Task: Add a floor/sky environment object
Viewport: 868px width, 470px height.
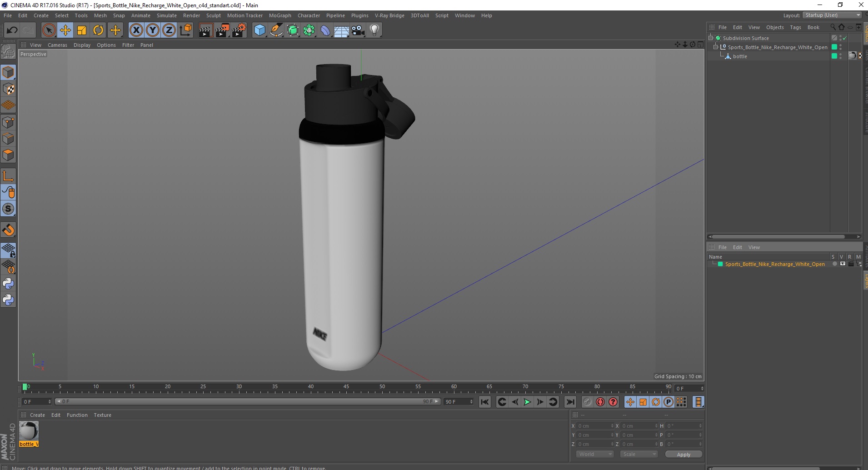Action: click(x=342, y=30)
